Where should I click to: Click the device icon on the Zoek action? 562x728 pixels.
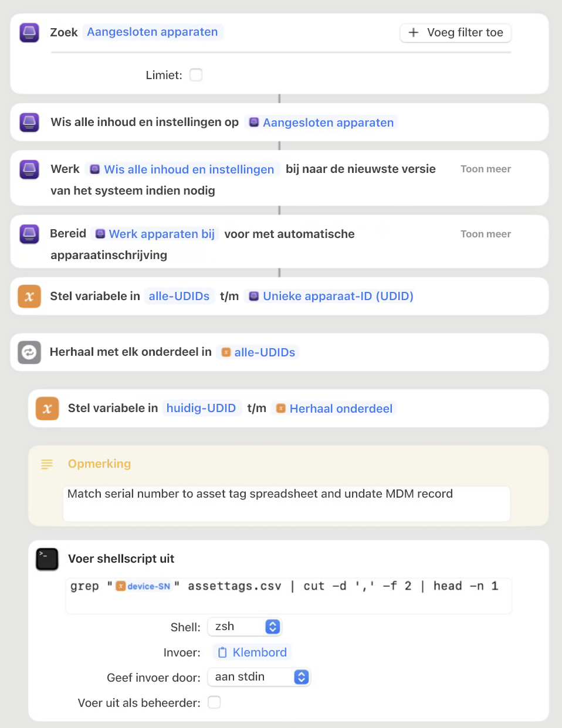tap(29, 33)
